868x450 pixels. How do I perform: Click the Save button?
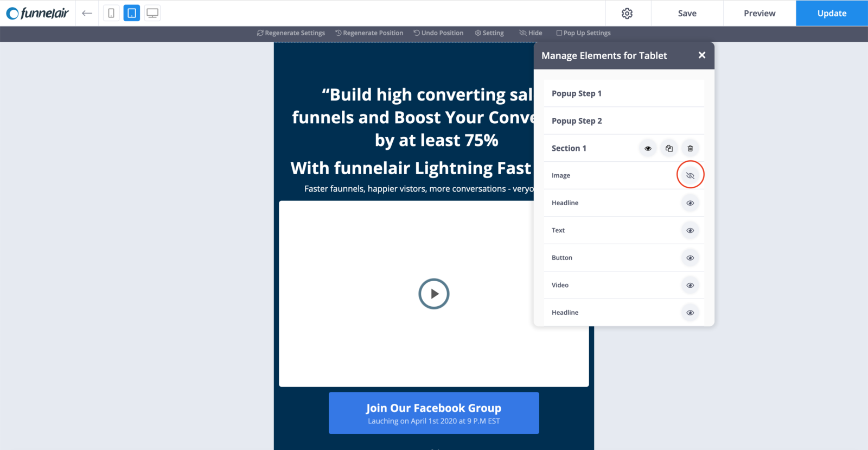(x=687, y=13)
